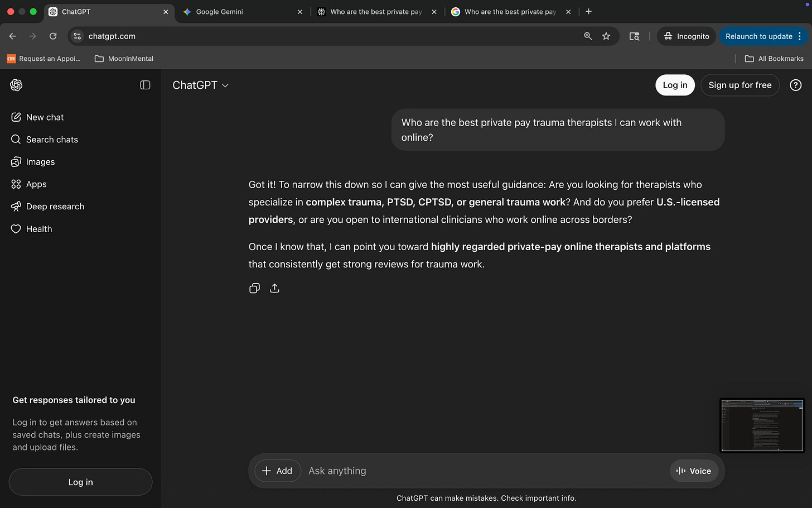Image resolution: width=812 pixels, height=508 pixels.
Task: Click the Incognito indicator
Action: 687,36
